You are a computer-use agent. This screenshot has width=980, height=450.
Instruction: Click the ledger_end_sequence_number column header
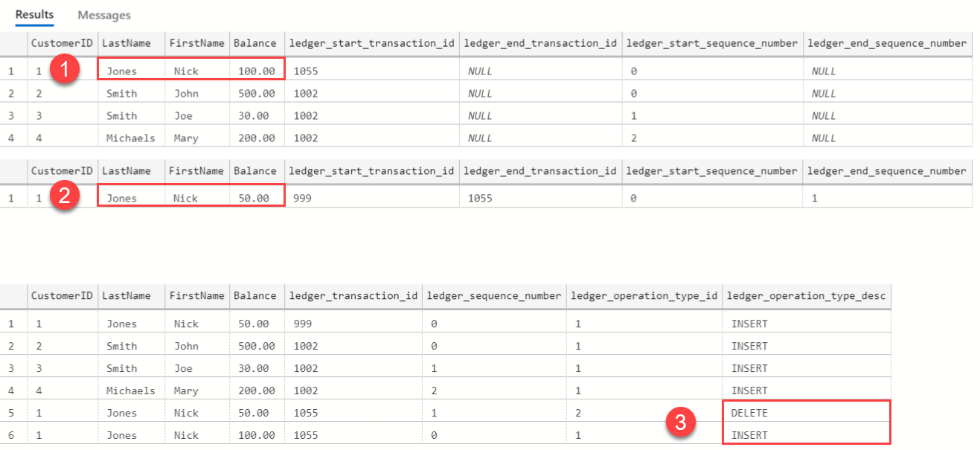887,43
